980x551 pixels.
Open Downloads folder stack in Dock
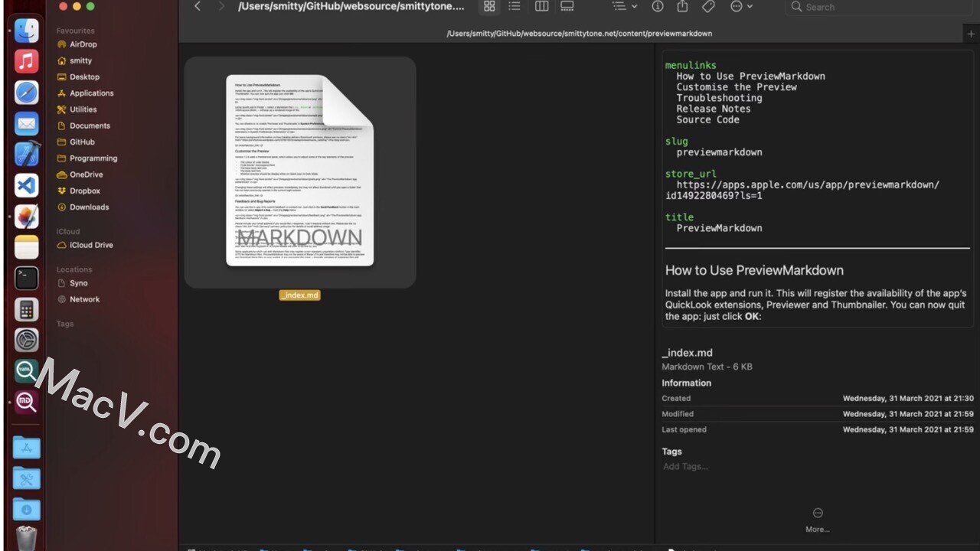coord(27,510)
